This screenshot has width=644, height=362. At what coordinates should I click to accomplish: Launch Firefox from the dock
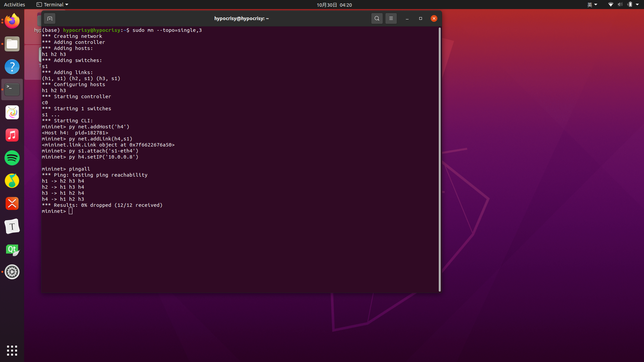point(12,21)
